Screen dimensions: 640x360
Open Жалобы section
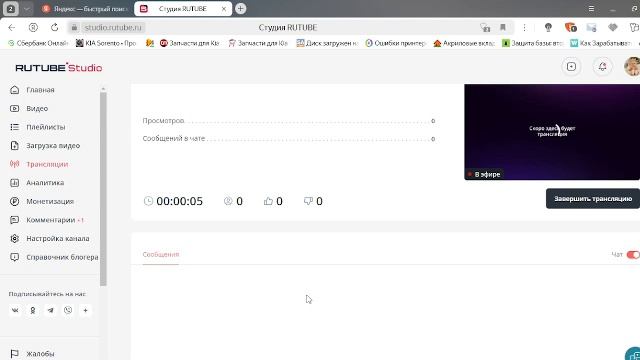(x=40, y=353)
